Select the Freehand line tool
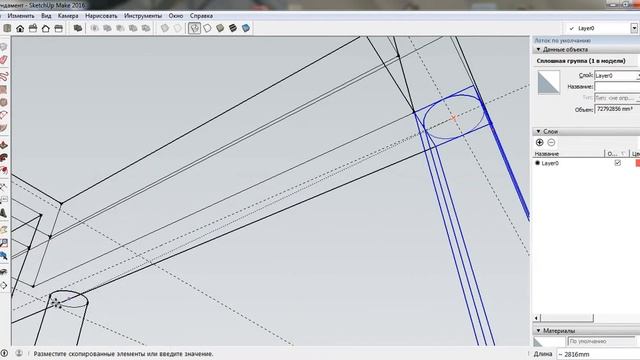Image resolution: width=640 pixels, height=360 pixels. [4, 76]
